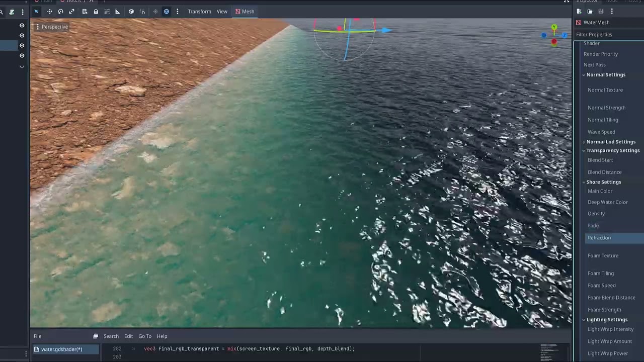The width and height of the screenshot is (644, 362).
Task: Open the Inspector extra options dots menu
Action: coord(612,11)
